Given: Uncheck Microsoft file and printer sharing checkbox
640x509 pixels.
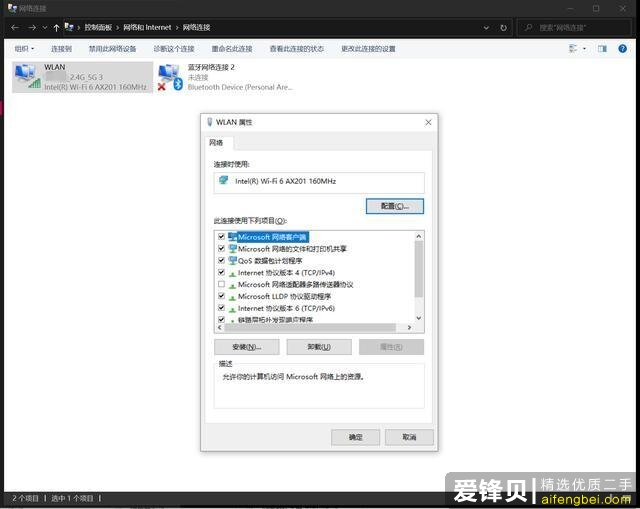Looking at the screenshot, I should [x=221, y=249].
